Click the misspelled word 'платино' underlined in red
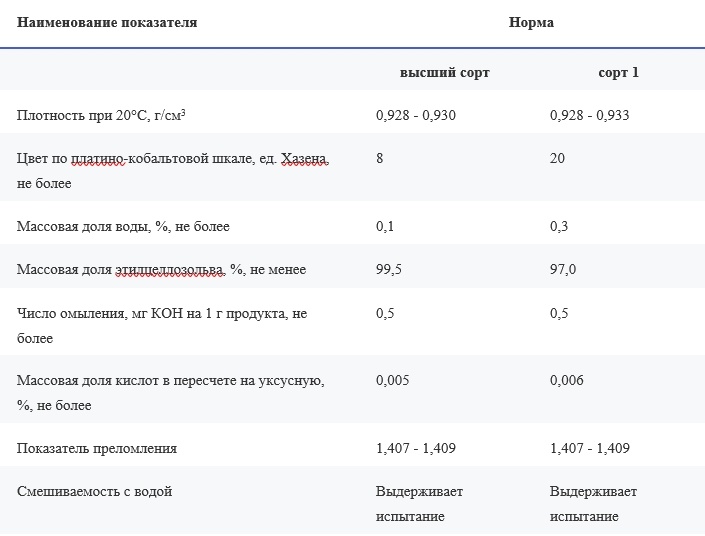This screenshot has height=536, width=705. [x=98, y=158]
